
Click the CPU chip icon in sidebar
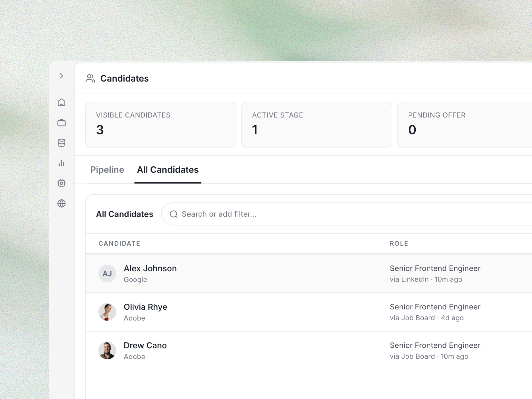pos(62,183)
